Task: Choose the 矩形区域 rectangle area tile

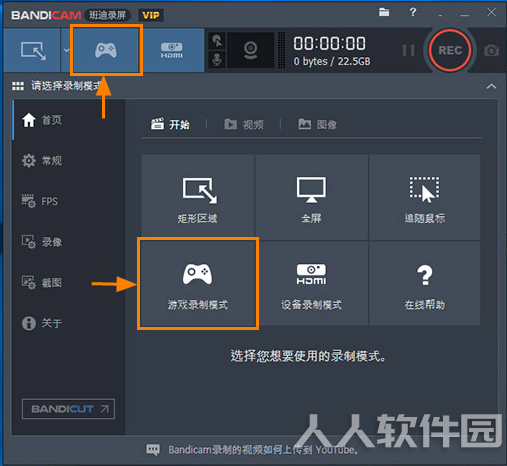Action: [x=198, y=197]
